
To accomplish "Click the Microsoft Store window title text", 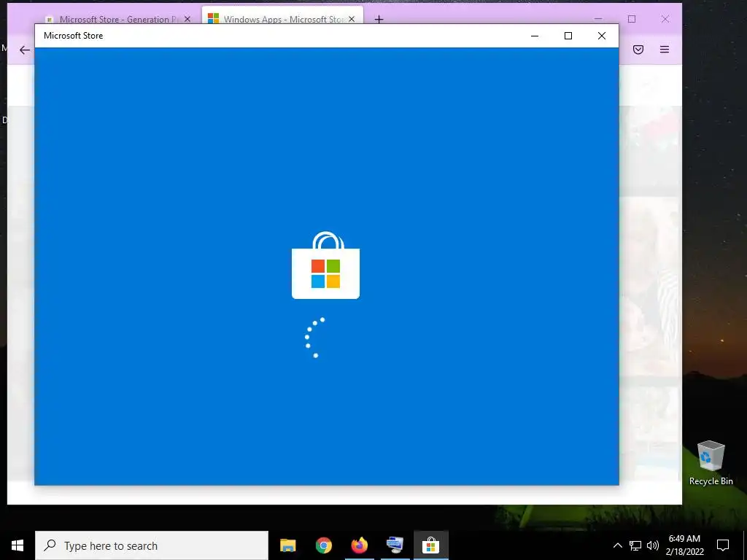I will tap(74, 36).
